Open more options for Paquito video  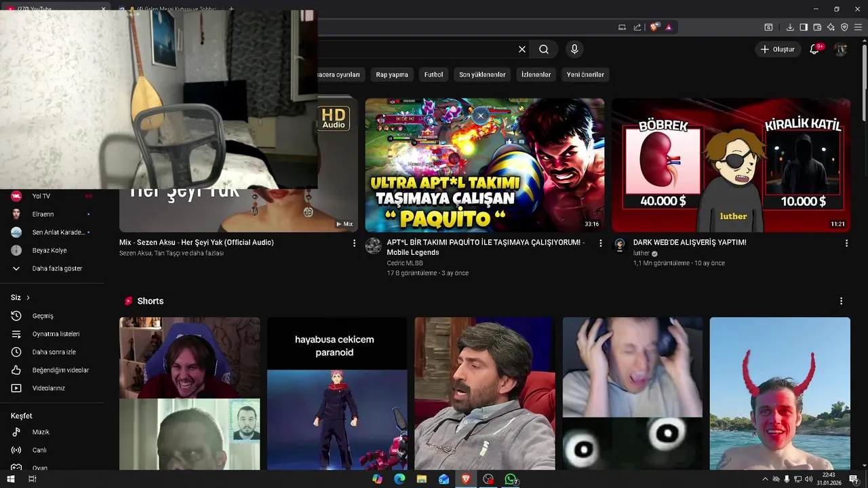600,243
